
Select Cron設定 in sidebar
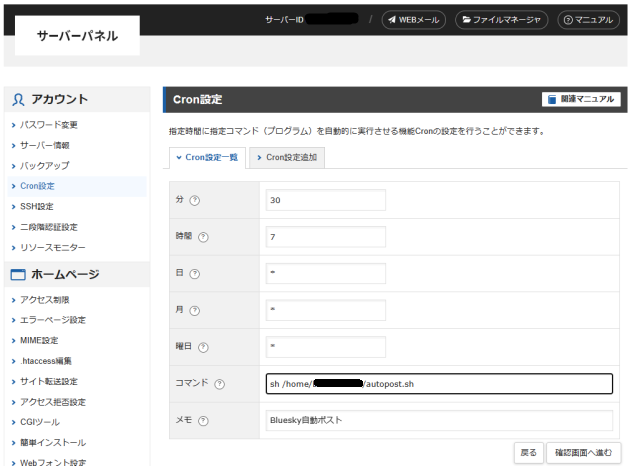[x=37, y=186]
